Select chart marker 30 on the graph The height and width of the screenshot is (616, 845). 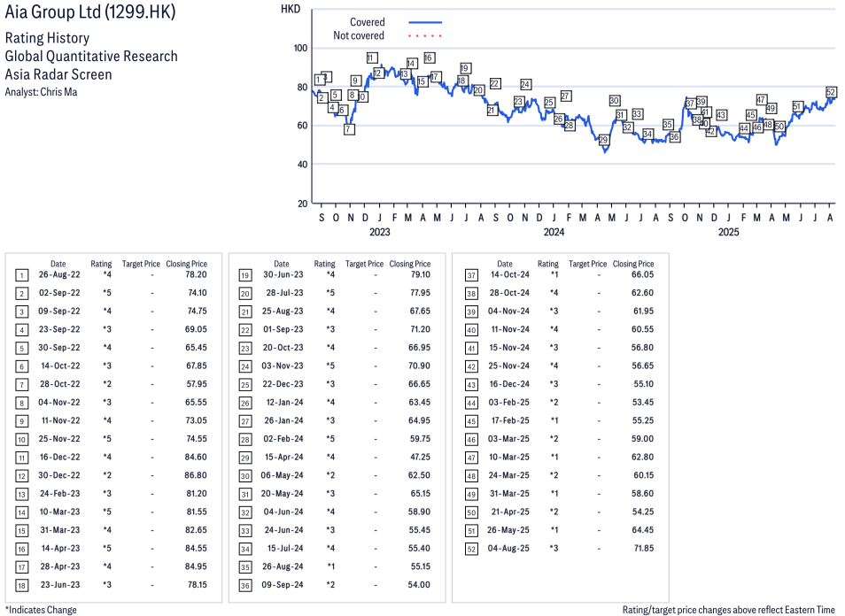click(615, 101)
